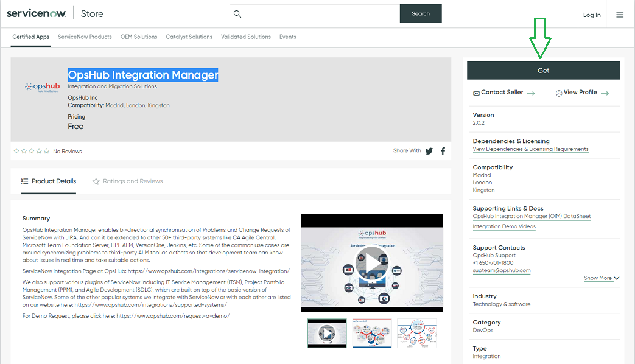Click the hamburger menu icon
The height and width of the screenshot is (364, 635).
620,15
